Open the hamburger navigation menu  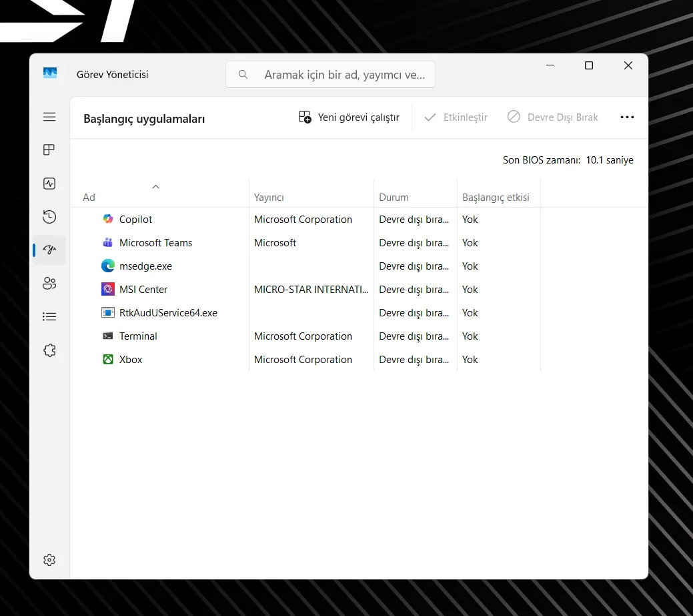[49, 117]
